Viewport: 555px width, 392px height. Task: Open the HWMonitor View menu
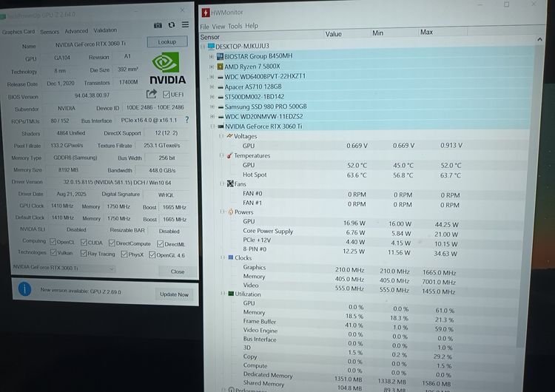218,27
